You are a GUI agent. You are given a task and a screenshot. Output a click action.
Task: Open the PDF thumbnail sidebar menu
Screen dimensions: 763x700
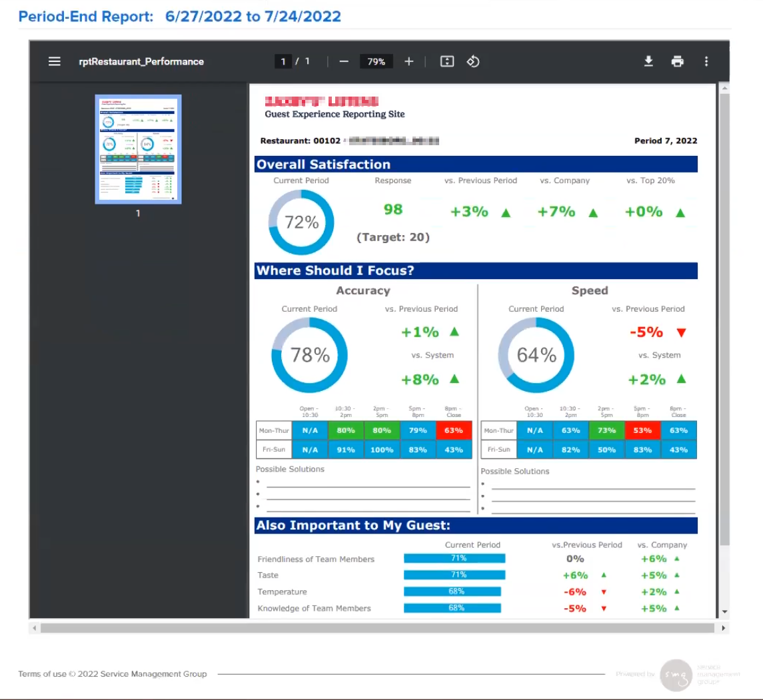(54, 61)
